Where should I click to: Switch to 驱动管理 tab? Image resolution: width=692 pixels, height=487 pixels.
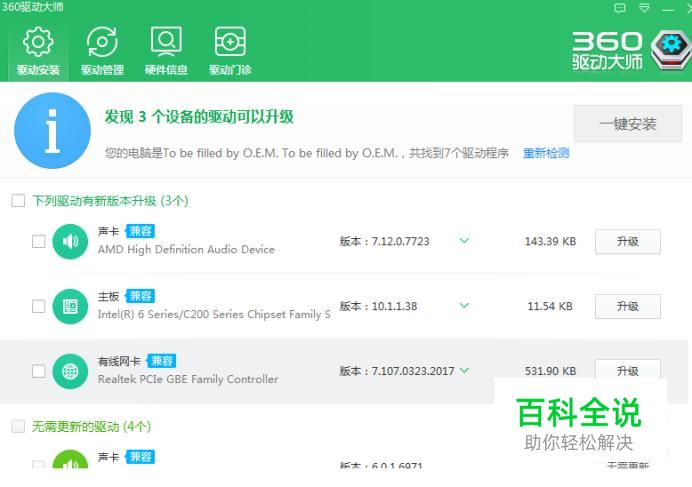tap(102, 51)
